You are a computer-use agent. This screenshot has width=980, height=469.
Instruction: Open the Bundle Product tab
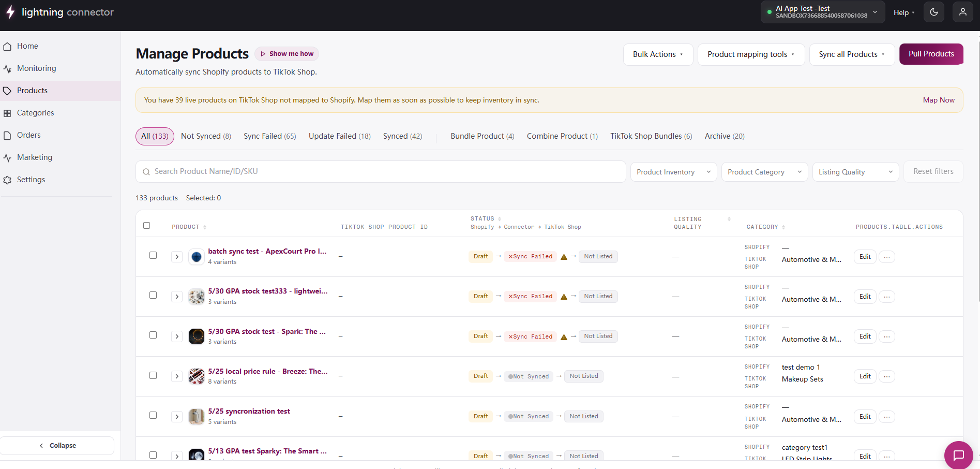point(483,136)
